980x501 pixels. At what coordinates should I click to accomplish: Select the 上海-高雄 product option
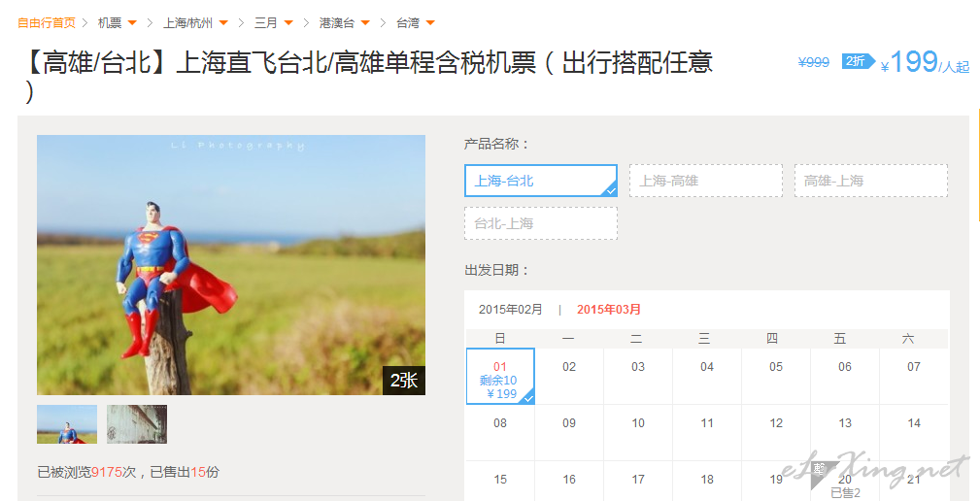706,181
